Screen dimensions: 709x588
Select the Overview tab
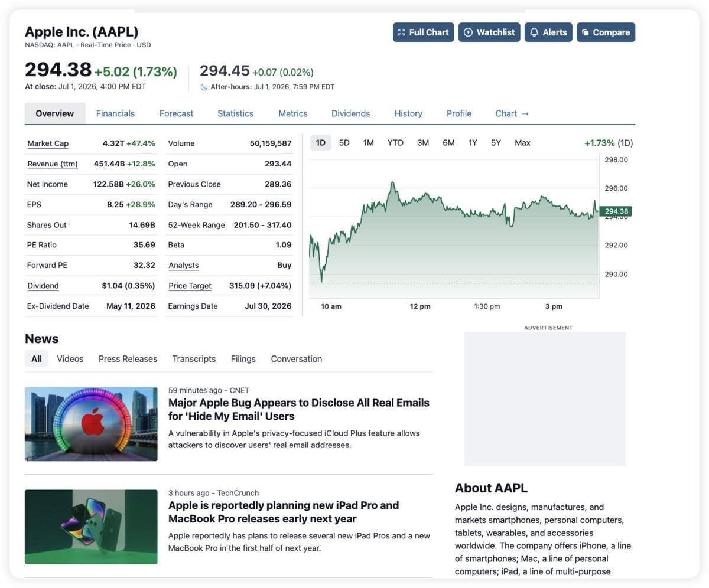click(55, 113)
